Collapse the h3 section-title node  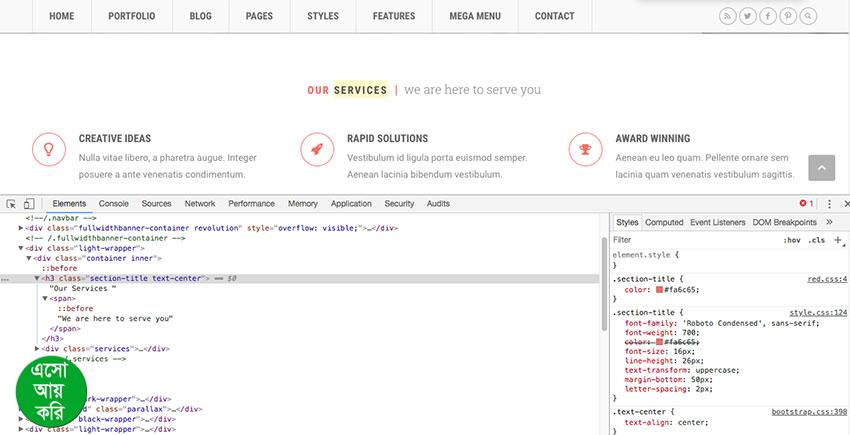(37, 278)
